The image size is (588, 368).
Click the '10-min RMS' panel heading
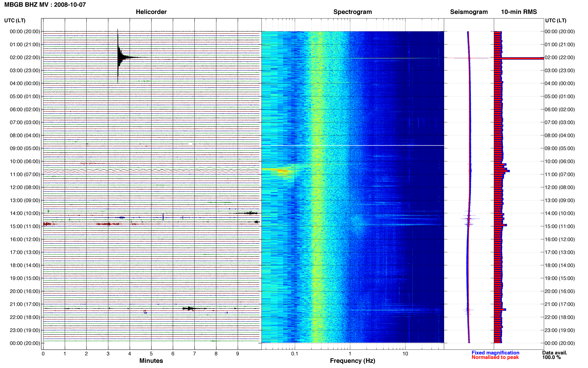[x=519, y=12]
